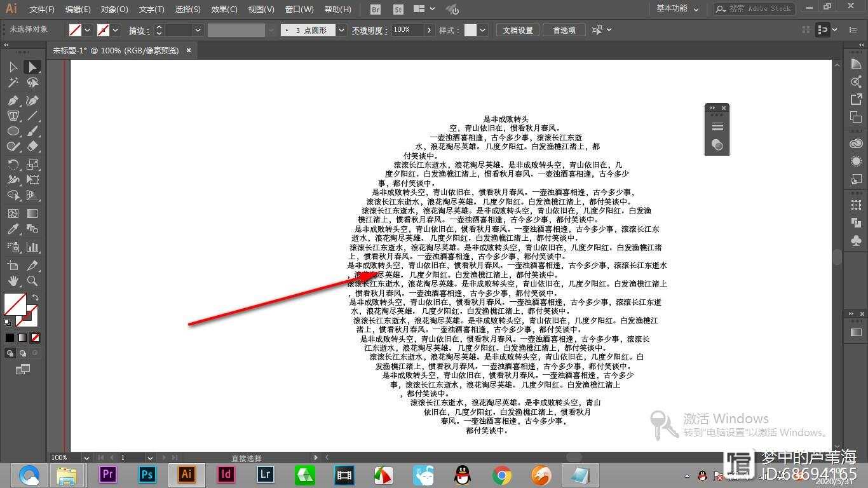
Task: Open the Pathfinder panel icon in dock
Action: (856, 222)
